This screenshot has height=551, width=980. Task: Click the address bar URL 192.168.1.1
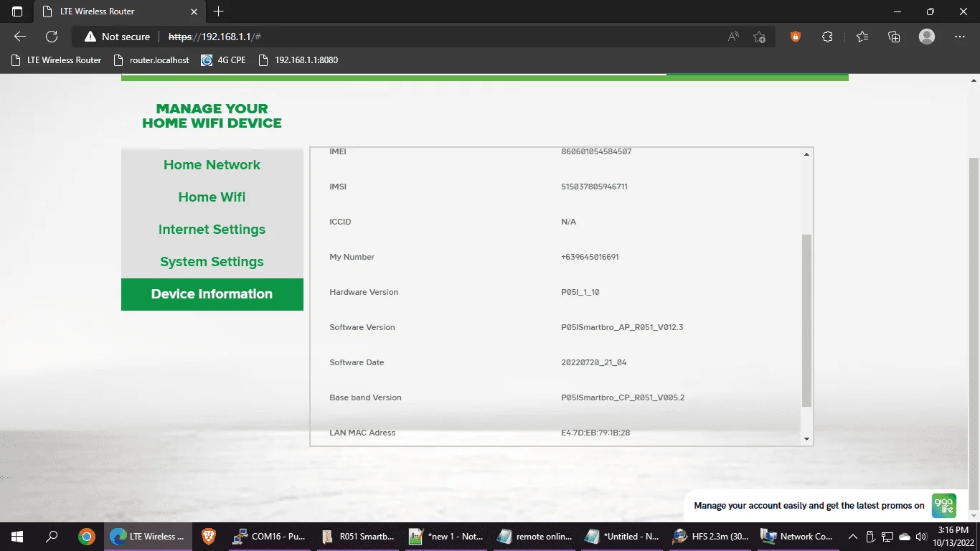(215, 37)
